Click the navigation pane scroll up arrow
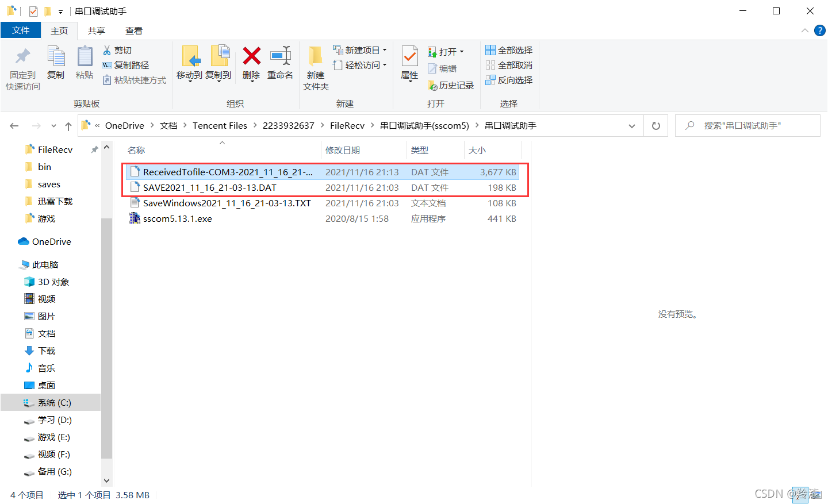This screenshot has width=828, height=504. [x=106, y=148]
